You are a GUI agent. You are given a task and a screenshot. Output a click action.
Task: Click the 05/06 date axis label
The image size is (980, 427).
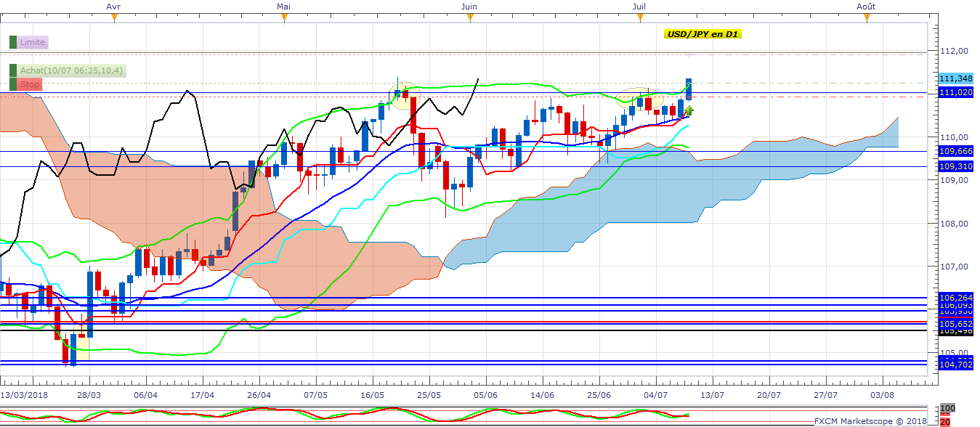[486, 394]
